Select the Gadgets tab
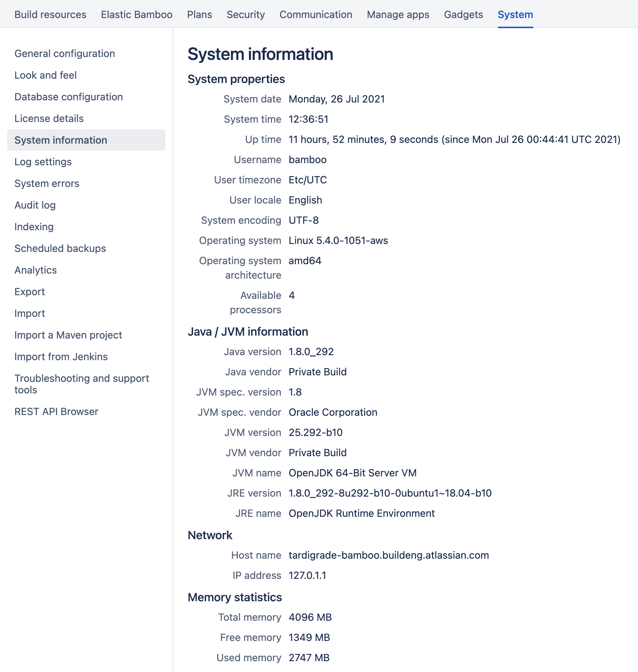The width and height of the screenshot is (638, 672). point(463,14)
